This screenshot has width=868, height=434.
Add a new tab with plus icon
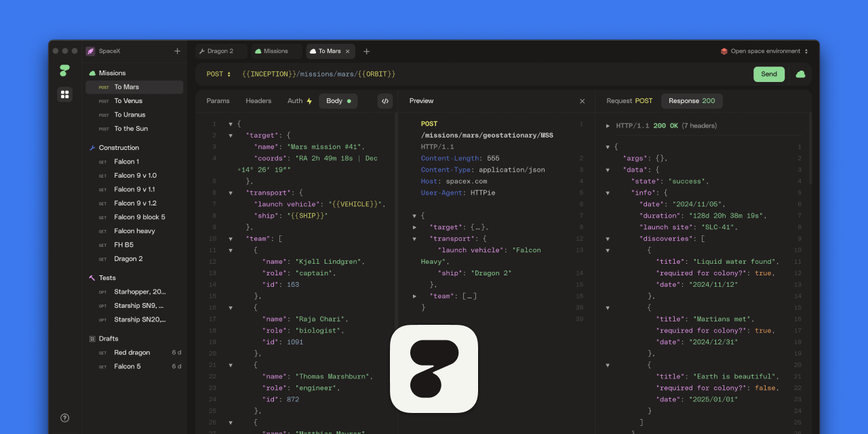click(367, 52)
